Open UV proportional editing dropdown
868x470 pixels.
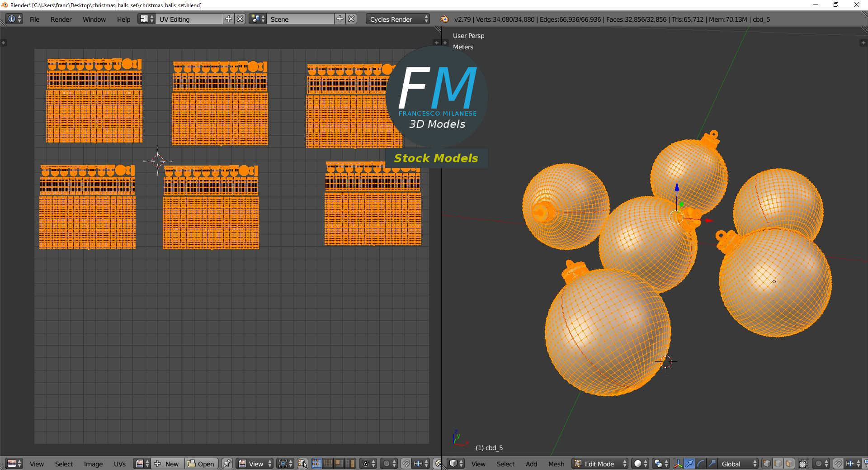389,464
